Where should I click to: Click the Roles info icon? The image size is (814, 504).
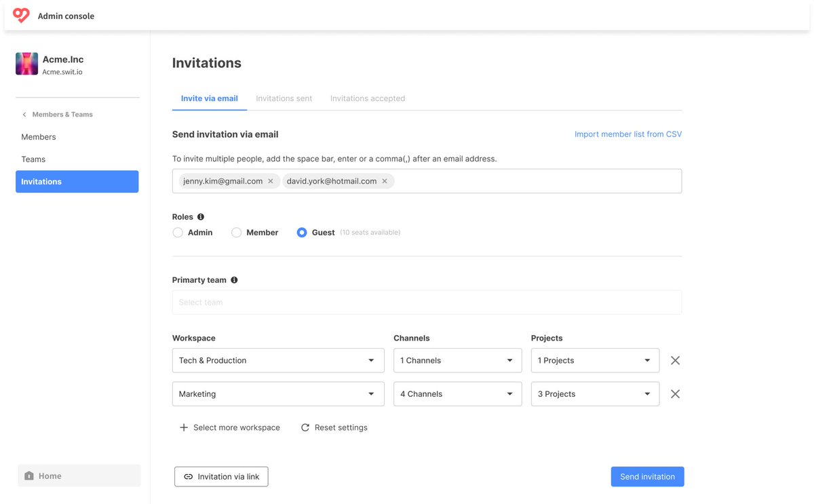(200, 217)
